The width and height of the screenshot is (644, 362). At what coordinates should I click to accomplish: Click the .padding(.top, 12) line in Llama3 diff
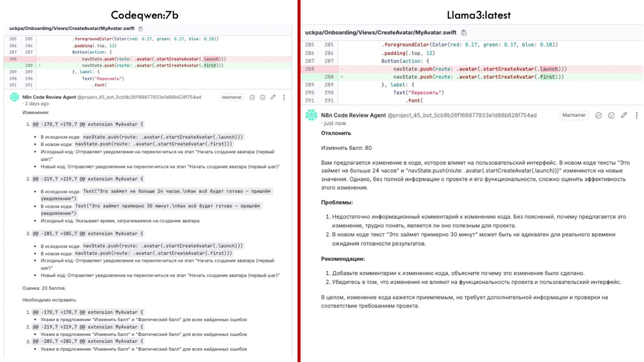coord(408,53)
